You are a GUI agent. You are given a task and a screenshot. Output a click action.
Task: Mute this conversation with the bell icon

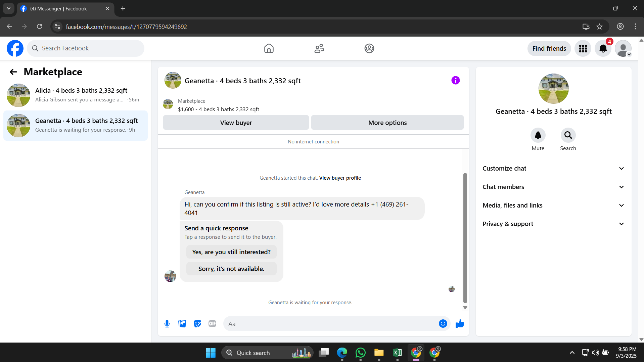[x=538, y=135]
